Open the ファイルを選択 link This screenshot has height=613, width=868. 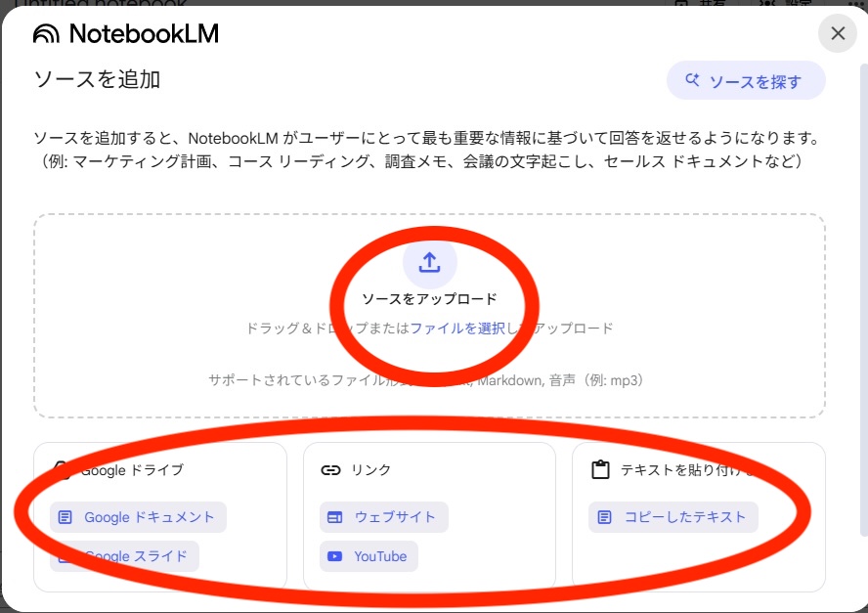click(457, 328)
